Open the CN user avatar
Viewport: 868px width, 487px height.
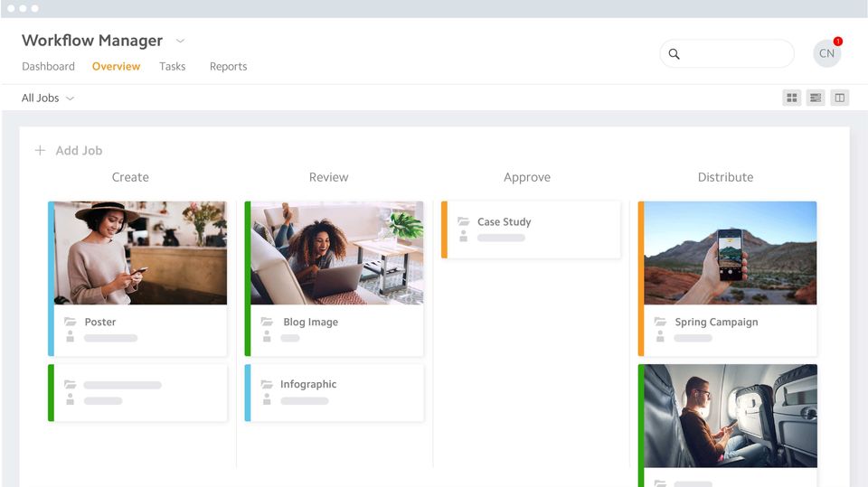tap(826, 53)
